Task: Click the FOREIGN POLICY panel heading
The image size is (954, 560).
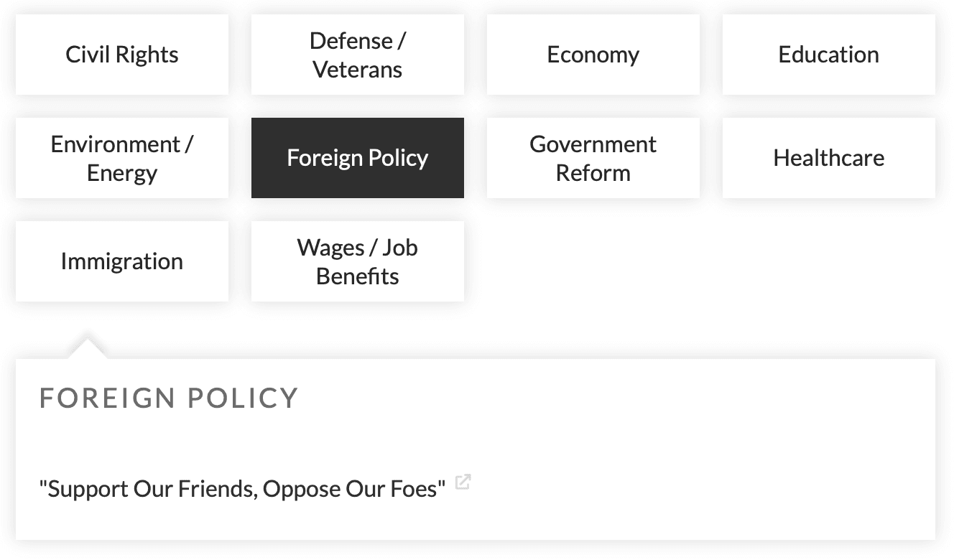Action: coord(169,398)
